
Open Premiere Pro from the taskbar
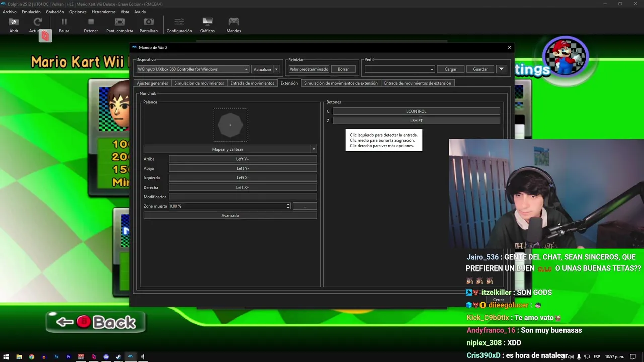69,357
